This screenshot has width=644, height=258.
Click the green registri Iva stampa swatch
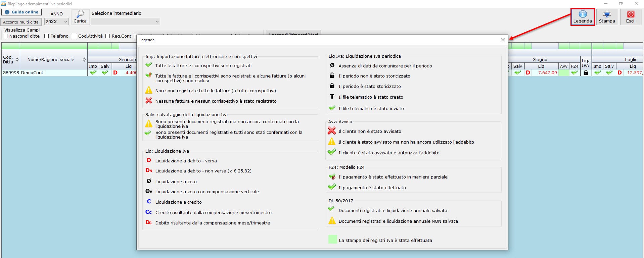332,240
